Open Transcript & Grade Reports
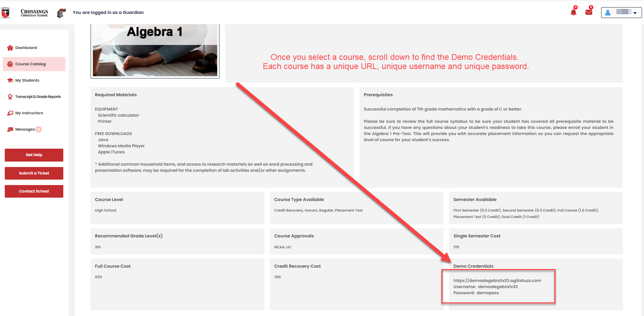Image resolution: width=644 pixels, height=316 pixels. [x=38, y=97]
